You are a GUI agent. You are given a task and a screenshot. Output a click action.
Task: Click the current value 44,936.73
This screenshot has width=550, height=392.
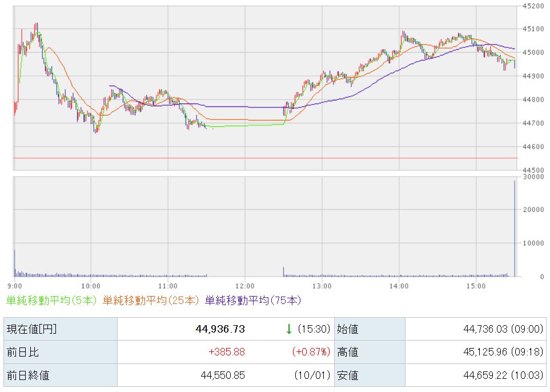click(x=220, y=329)
